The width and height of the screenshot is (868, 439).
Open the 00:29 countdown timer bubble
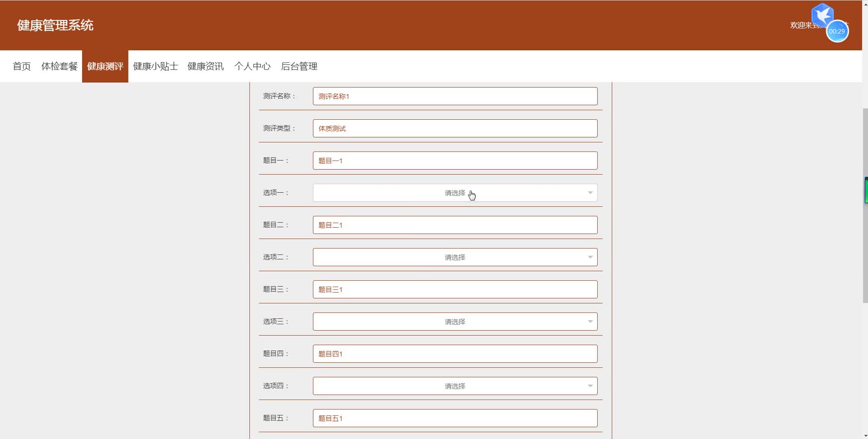[837, 31]
